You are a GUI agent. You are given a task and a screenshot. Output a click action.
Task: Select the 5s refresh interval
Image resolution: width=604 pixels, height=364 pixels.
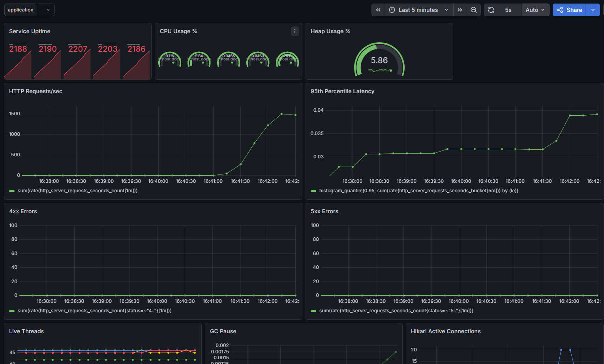[508, 10]
